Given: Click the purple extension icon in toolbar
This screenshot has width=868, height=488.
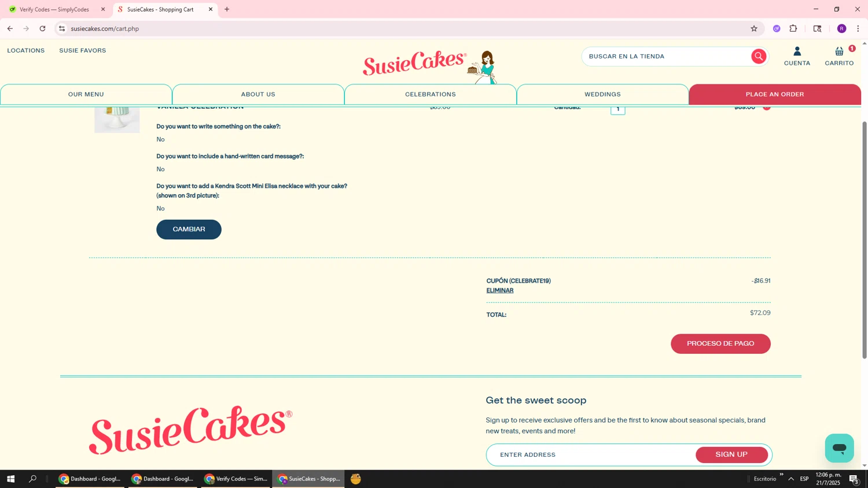Looking at the screenshot, I should pyautogui.click(x=777, y=28).
